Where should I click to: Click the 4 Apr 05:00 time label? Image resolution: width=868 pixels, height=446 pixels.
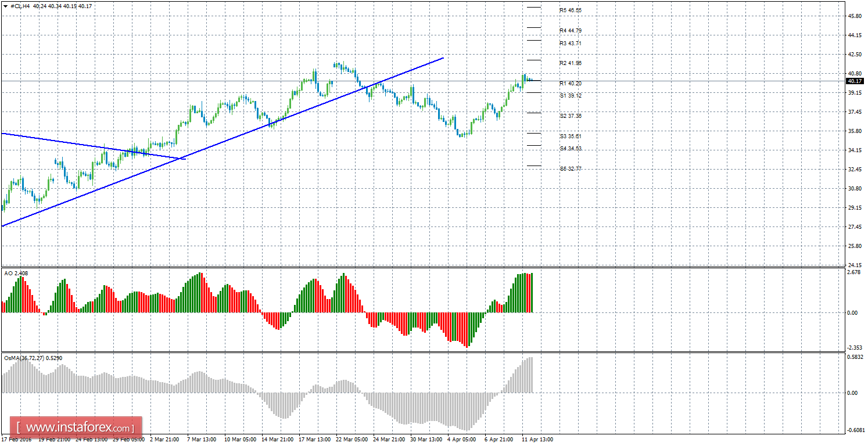point(462,440)
